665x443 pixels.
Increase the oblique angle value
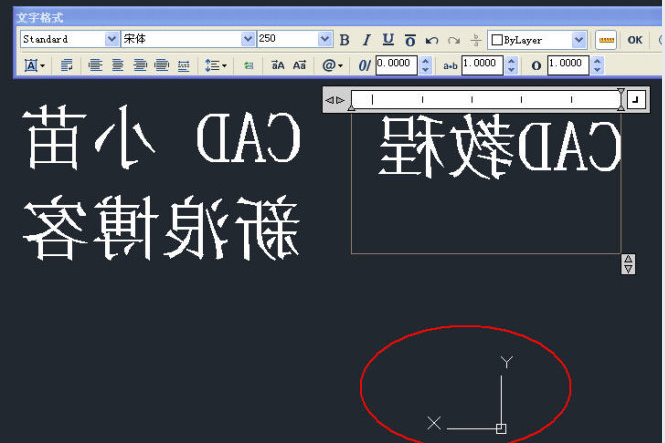[425, 61]
